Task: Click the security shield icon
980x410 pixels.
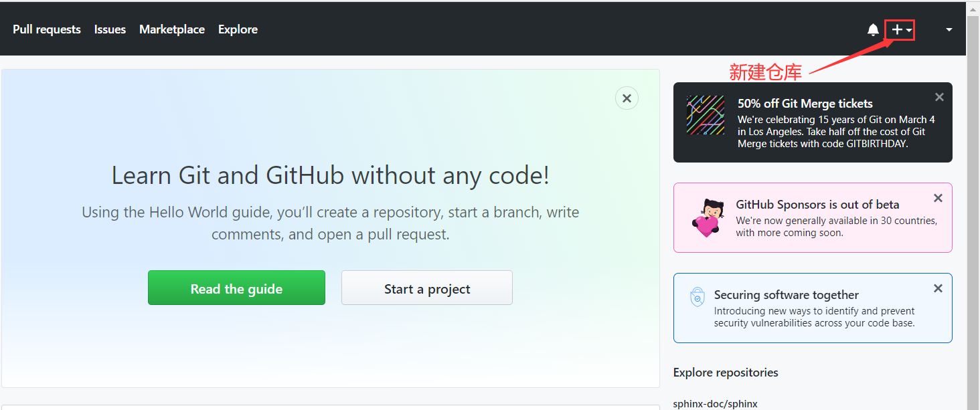Action: pos(698,297)
